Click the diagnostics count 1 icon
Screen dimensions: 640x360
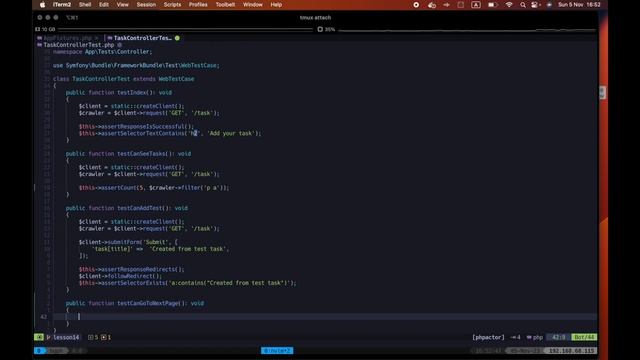click(106, 337)
